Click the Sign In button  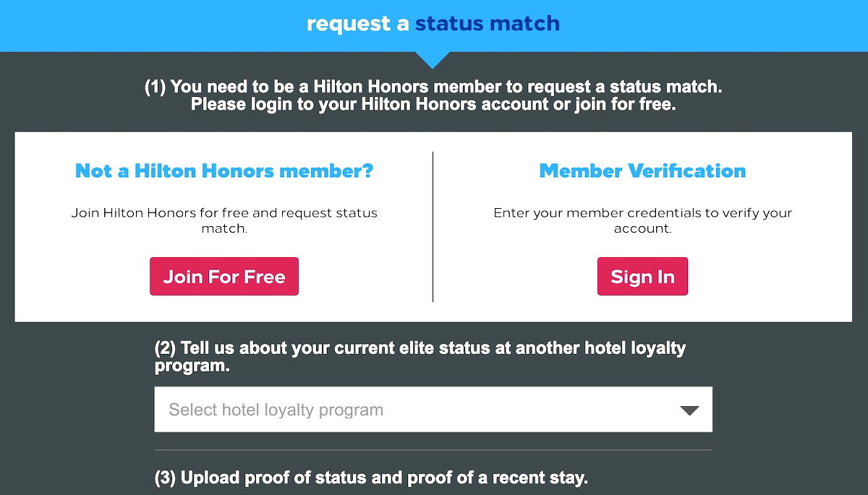(642, 276)
